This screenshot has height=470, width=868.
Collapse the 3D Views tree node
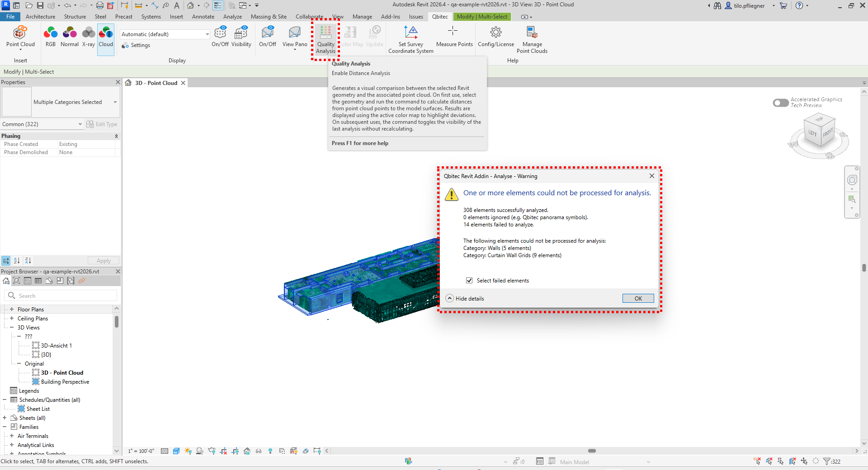pyautogui.click(x=12, y=328)
